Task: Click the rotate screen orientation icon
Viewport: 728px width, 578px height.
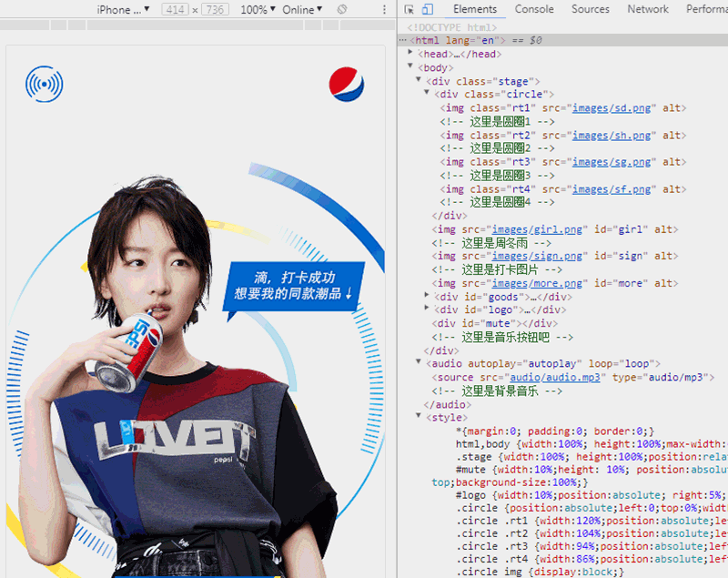Action: point(342,9)
